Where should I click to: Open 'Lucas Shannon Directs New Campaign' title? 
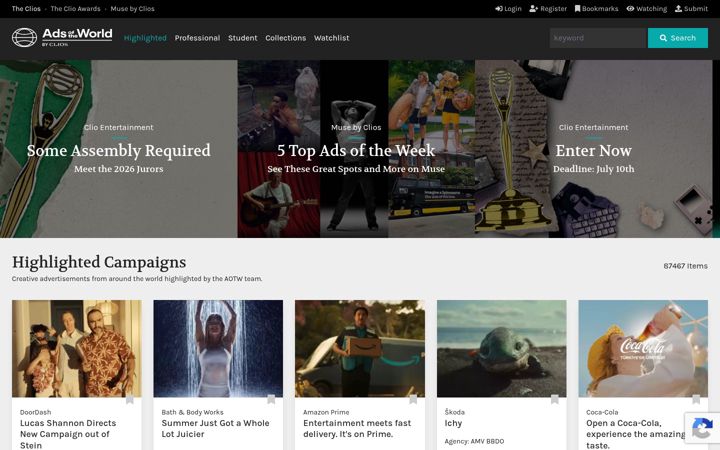68,434
